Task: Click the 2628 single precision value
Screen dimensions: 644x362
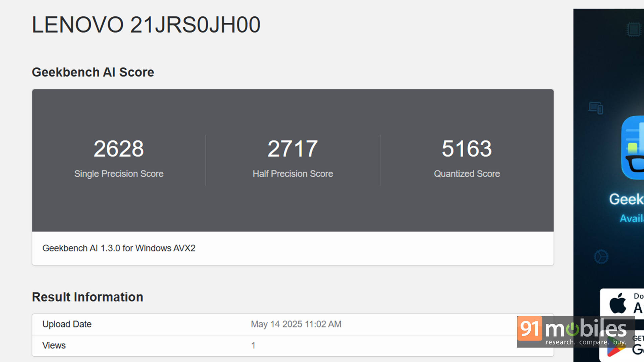Action: (x=119, y=148)
